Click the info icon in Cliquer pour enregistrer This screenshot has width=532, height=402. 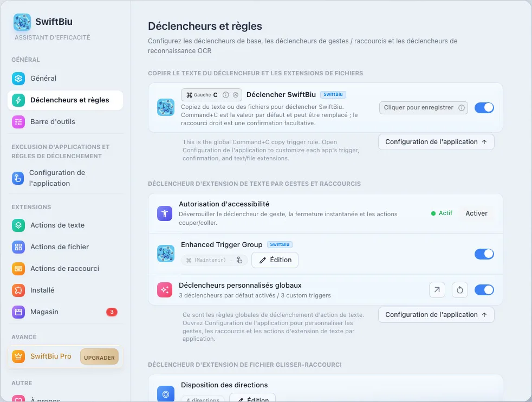462,107
